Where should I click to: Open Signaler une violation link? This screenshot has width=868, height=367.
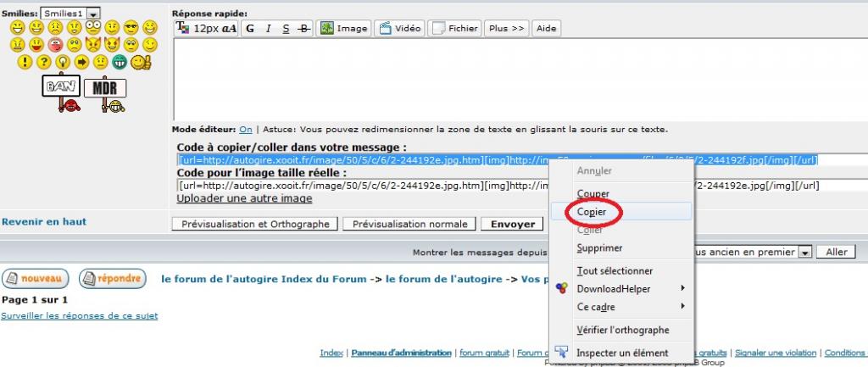[x=776, y=353]
